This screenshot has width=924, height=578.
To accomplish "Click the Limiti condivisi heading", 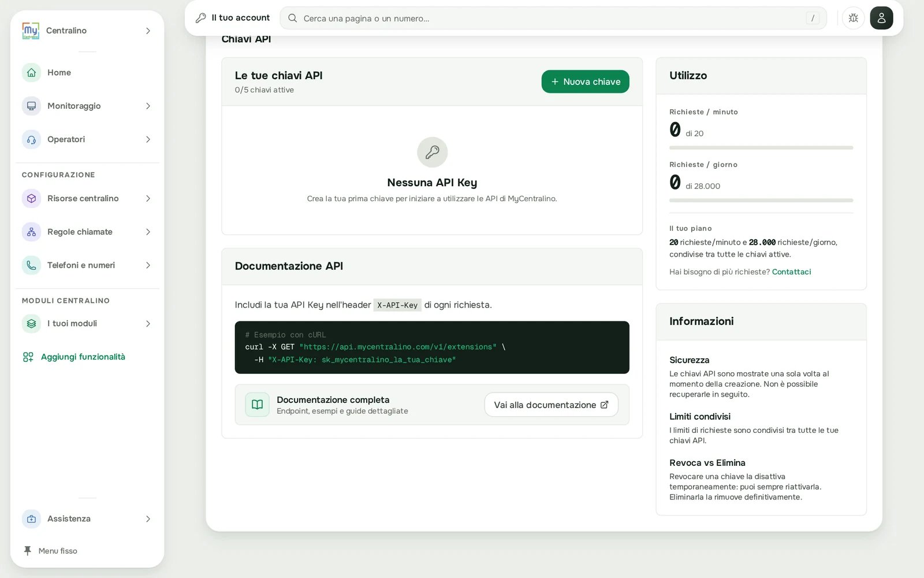I will (699, 417).
